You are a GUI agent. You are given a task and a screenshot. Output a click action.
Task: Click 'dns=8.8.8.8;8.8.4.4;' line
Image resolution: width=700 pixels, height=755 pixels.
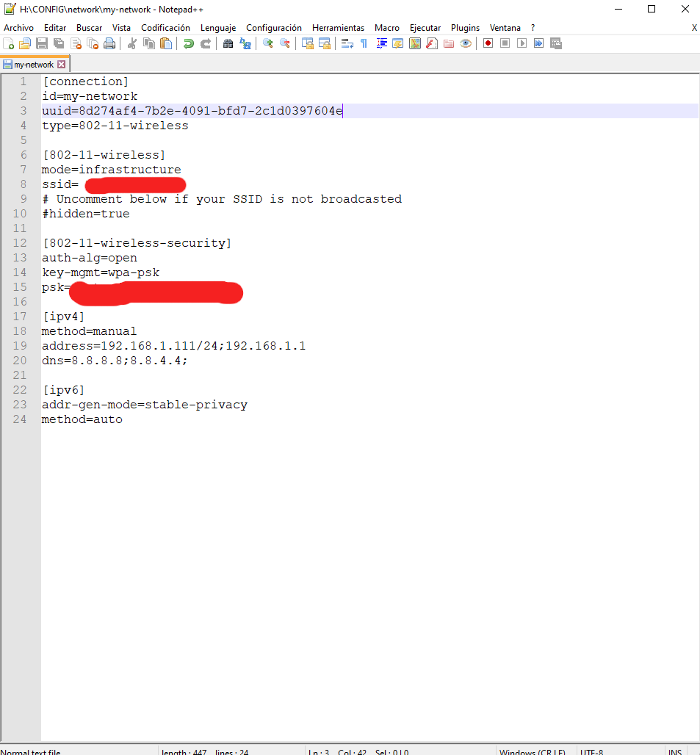[x=115, y=361]
